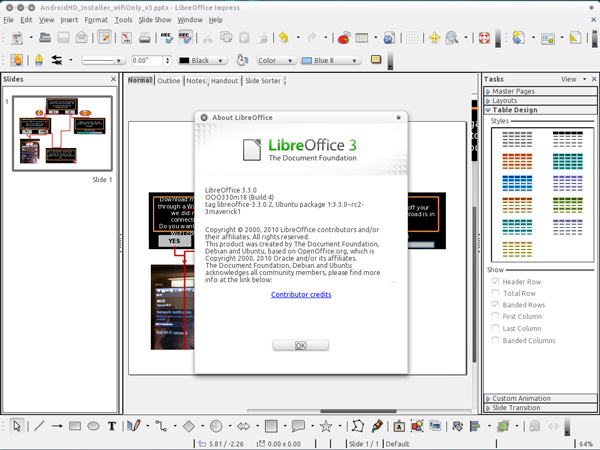Enable the First Column checkbox
This screenshot has height=450, width=600.
(495, 316)
